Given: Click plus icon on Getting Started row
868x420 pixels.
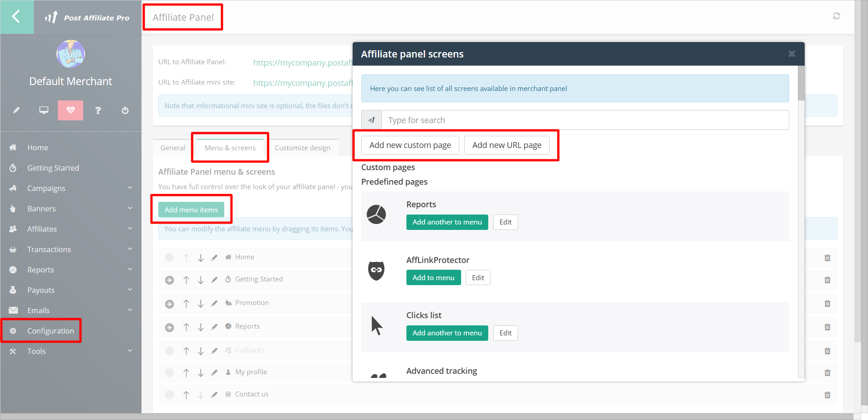Looking at the screenshot, I should (x=170, y=280).
